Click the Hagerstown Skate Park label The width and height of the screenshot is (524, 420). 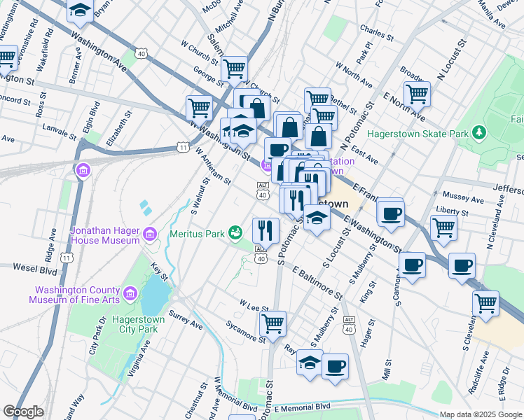(x=418, y=134)
